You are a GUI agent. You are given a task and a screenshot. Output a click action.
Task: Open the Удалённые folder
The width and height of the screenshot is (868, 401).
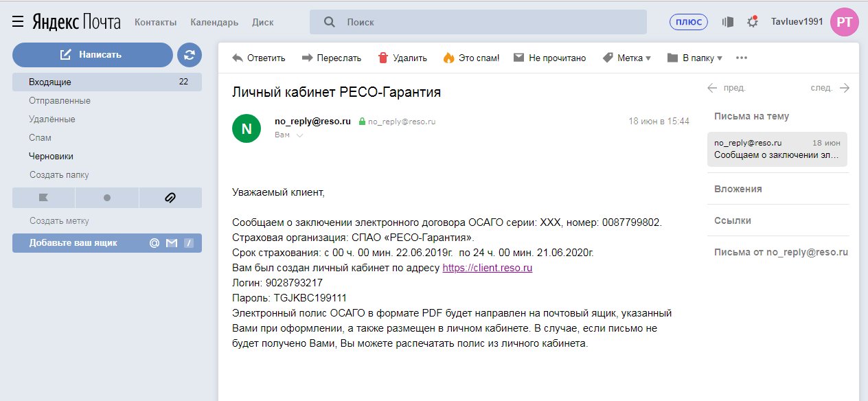tap(52, 119)
